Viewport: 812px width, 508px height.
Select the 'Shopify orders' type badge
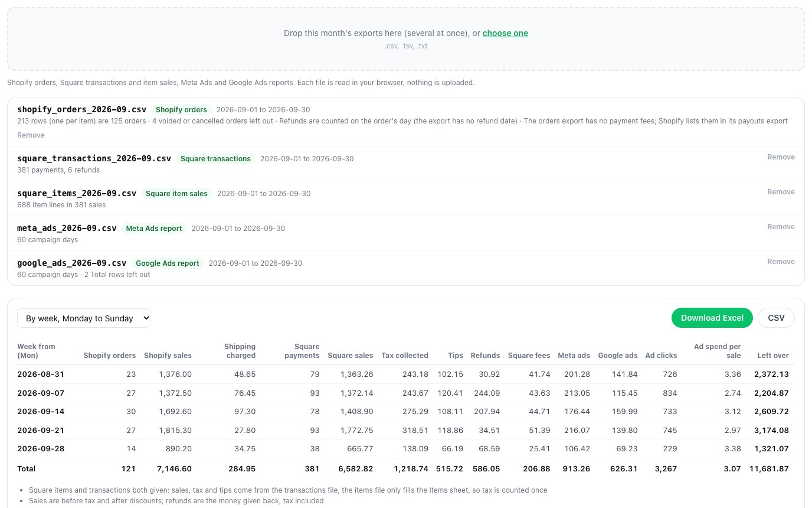[181, 110]
